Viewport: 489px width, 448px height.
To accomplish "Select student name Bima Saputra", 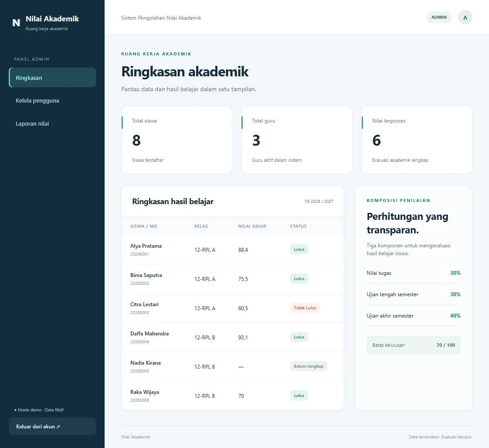I will click(x=146, y=275).
